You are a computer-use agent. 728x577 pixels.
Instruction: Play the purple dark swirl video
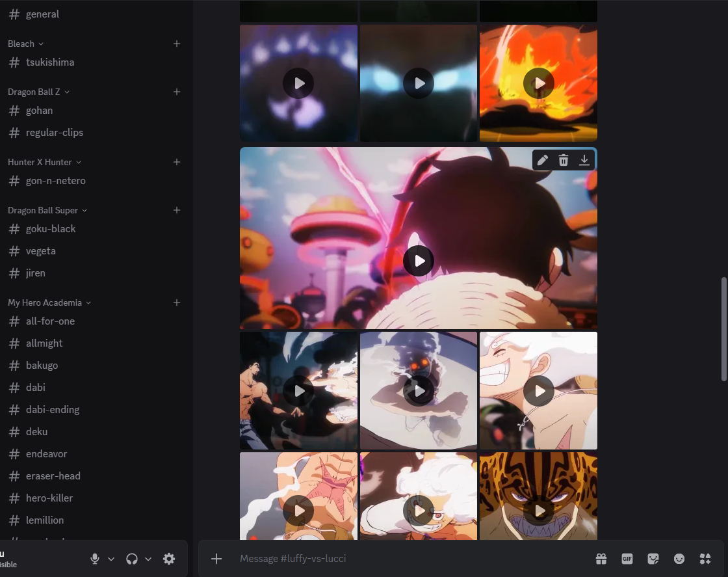coord(298,83)
